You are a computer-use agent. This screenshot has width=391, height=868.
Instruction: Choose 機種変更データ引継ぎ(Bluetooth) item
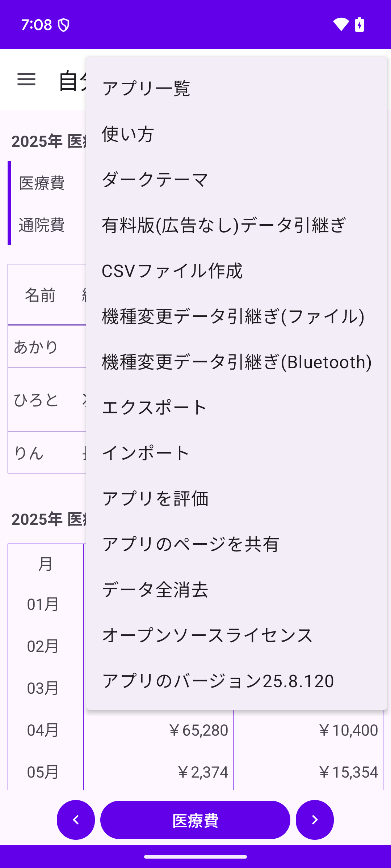click(236, 362)
